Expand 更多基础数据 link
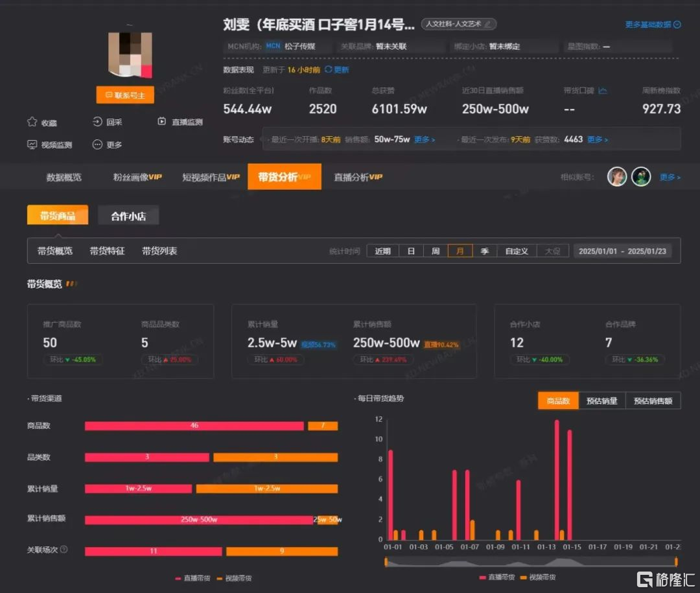 pos(653,25)
